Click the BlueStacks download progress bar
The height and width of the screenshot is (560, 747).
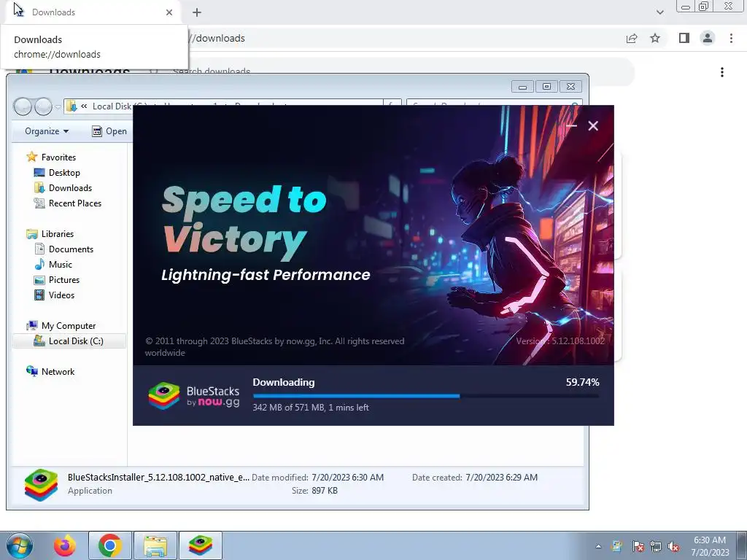(426, 396)
